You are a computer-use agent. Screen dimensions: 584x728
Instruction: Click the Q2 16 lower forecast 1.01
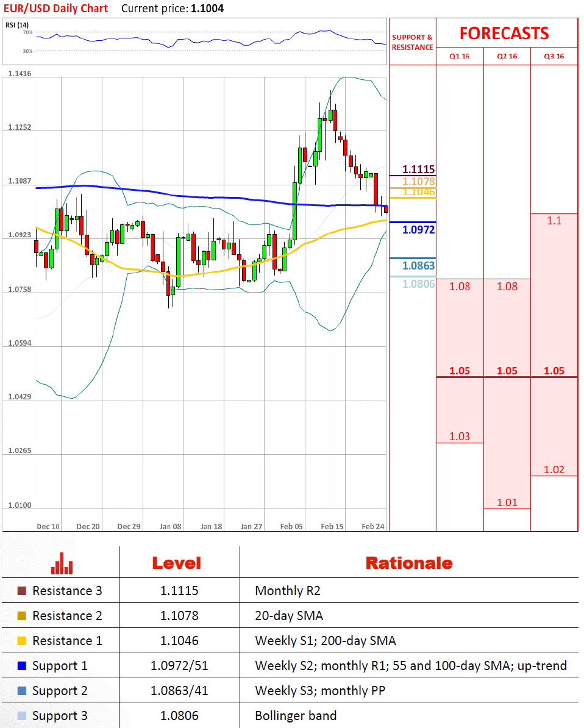pos(507,502)
